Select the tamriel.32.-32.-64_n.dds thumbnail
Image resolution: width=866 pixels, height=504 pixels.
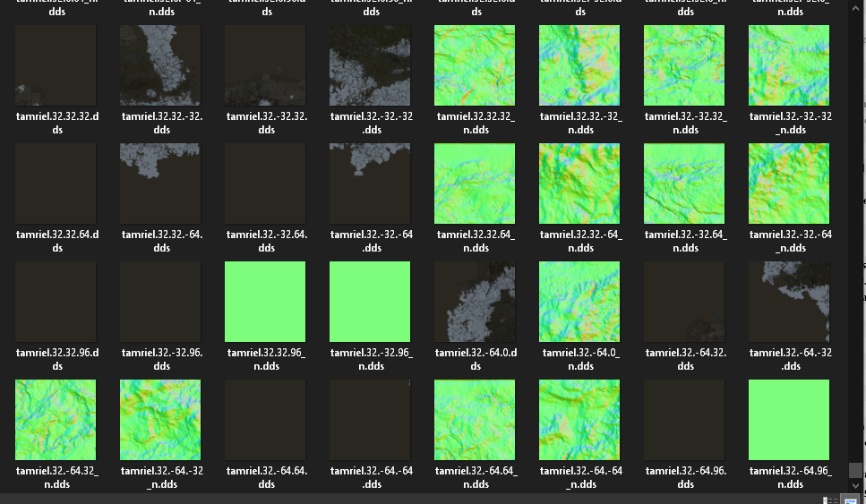pos(789,184)
